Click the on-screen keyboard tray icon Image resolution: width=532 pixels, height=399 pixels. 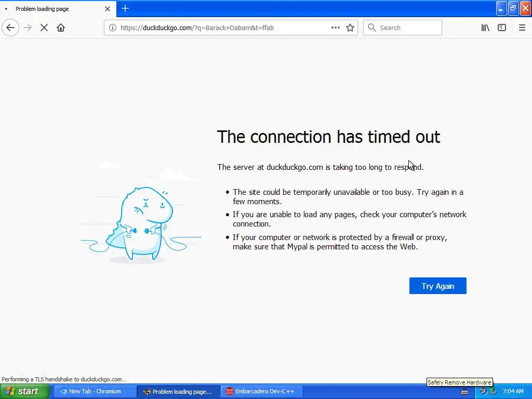[464, 392]
